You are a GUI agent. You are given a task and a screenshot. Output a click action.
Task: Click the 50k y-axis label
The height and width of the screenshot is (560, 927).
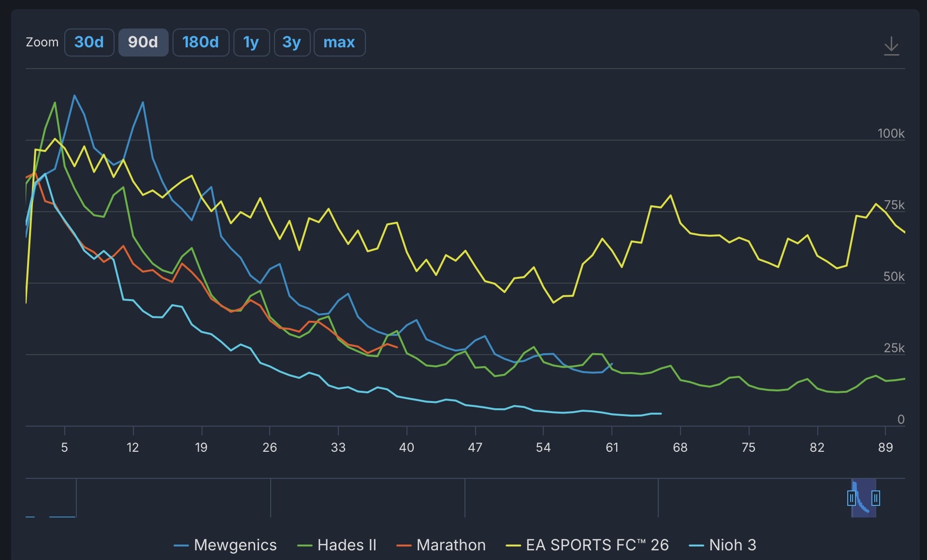894,276
